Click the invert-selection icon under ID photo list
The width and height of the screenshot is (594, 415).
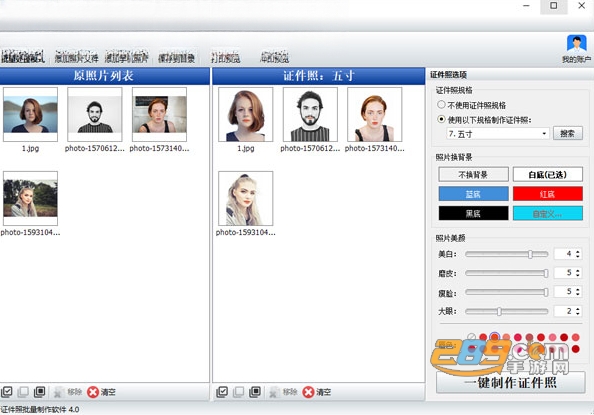coord(255,392)
